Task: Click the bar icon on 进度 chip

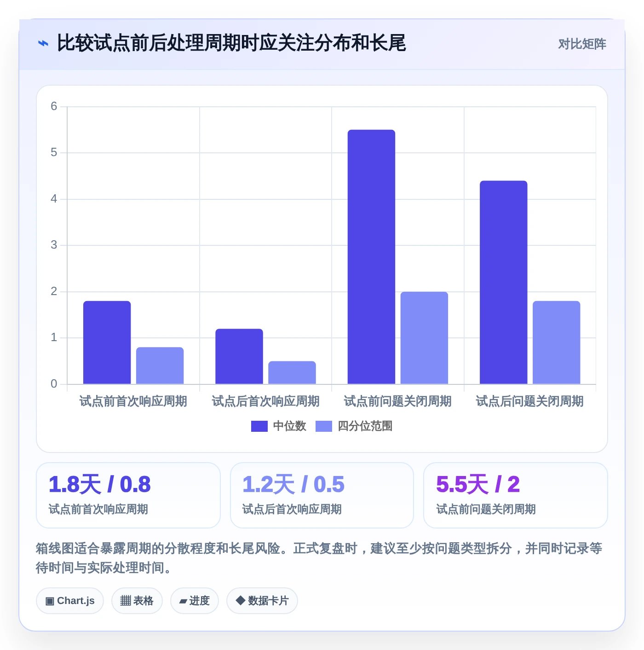Action: pos(183,601)
